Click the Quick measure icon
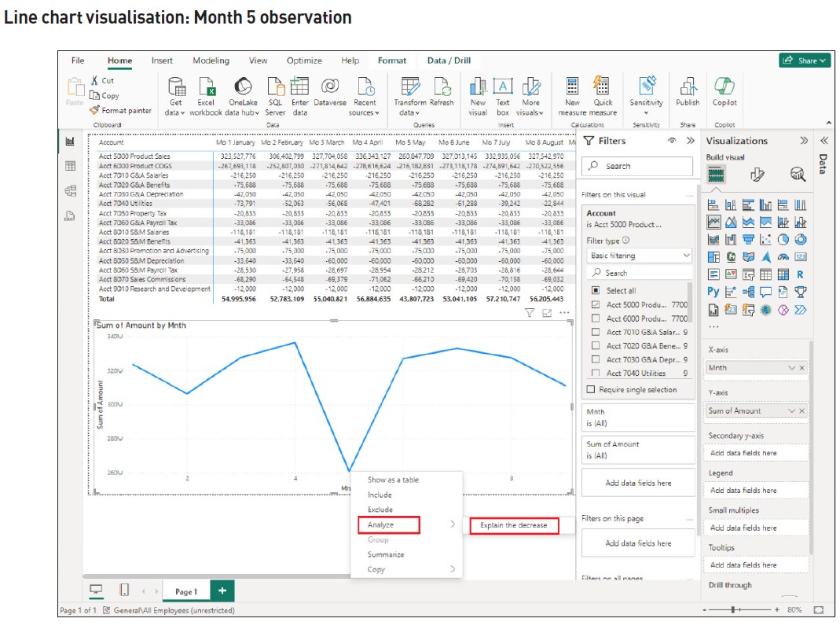This screenshot has width=840, height=633. (603, 88)
